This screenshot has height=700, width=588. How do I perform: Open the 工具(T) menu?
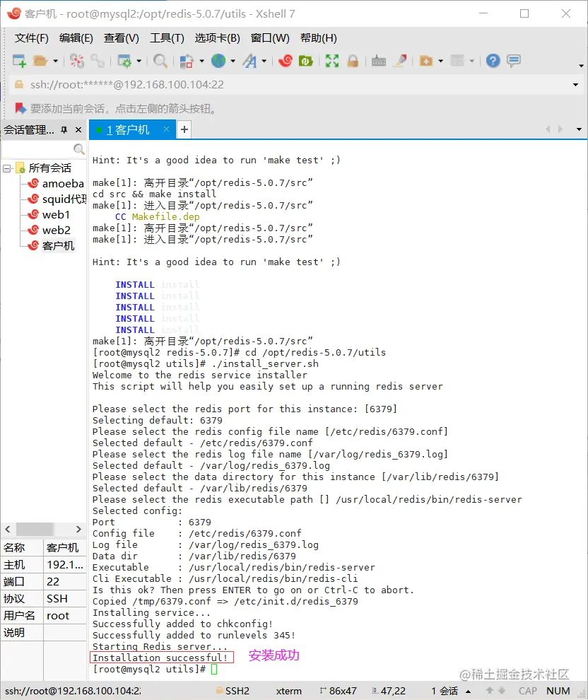click(x=167, y=38)
